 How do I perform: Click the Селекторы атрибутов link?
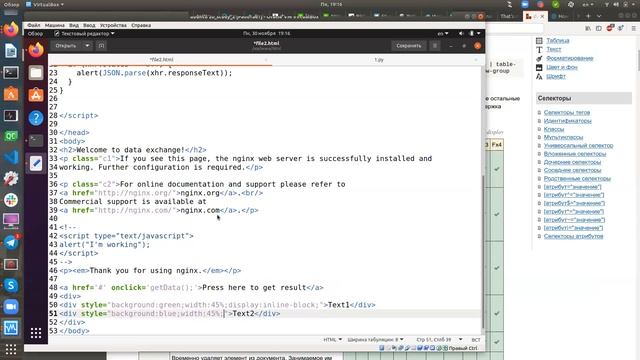573,236
